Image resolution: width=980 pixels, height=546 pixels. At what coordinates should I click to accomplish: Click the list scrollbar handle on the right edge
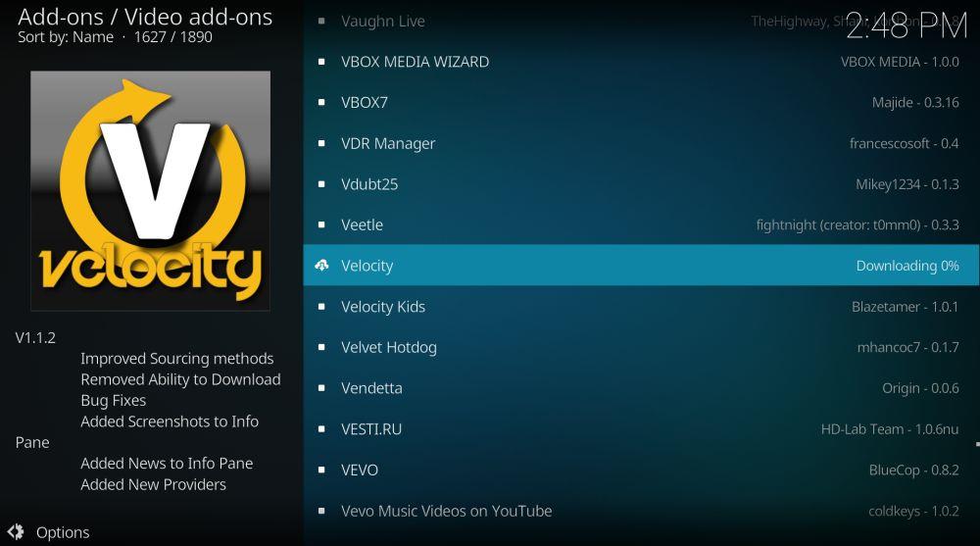pos(977,444)
